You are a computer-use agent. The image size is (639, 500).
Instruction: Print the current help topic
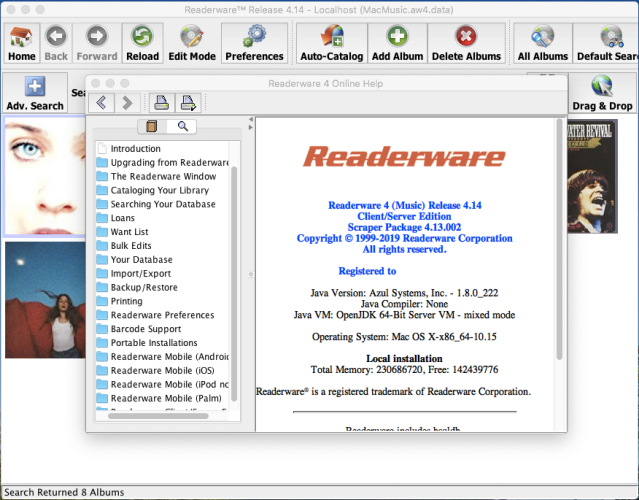[162, 103]
